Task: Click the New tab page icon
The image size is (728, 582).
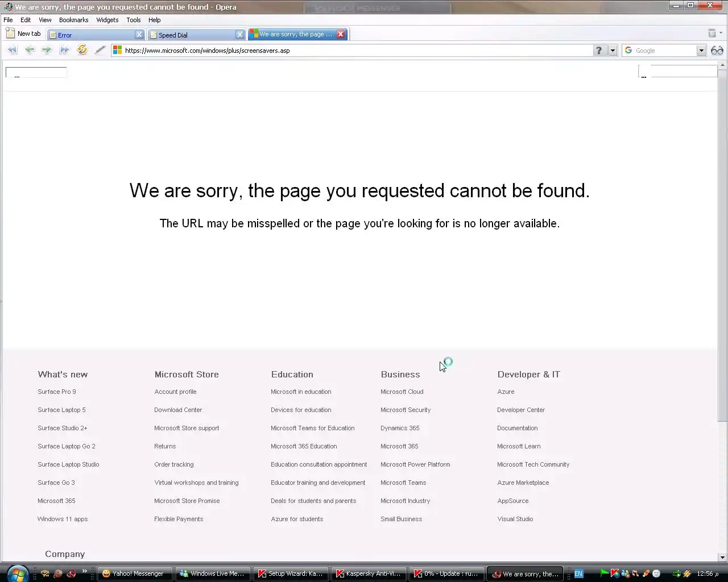Action: pos(10,34)
